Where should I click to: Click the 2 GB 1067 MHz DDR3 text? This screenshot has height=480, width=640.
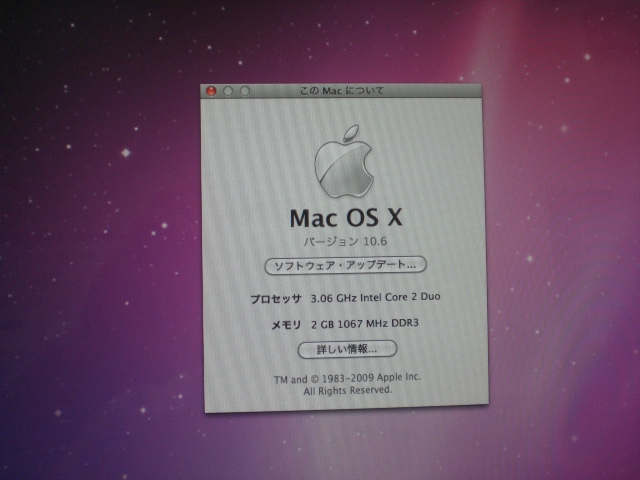pyautogui.click(x=365, y=324)
